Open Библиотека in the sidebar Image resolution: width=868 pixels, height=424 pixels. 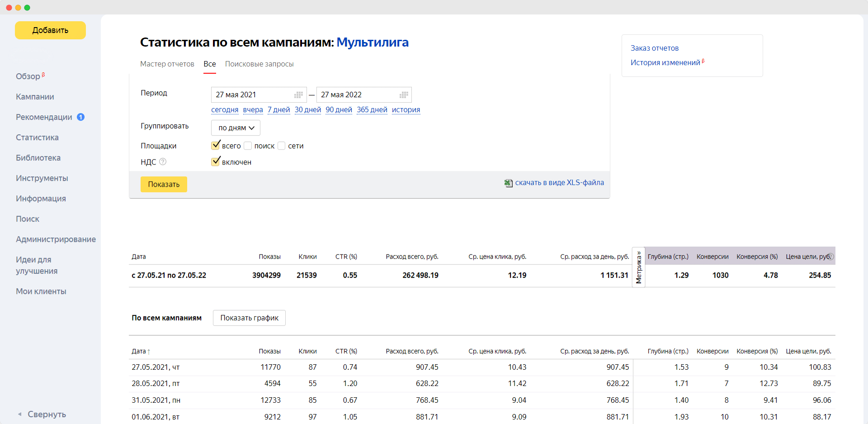(x=38, y=158)
